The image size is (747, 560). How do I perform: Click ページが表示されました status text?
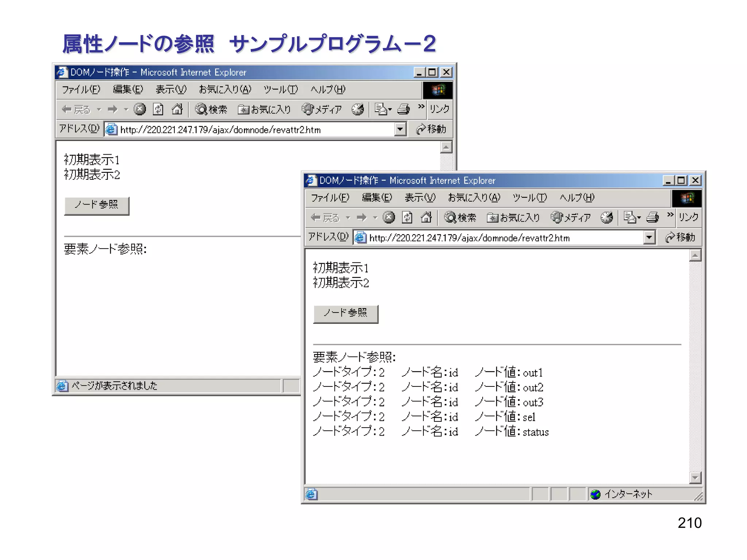(x=114, y=386)
